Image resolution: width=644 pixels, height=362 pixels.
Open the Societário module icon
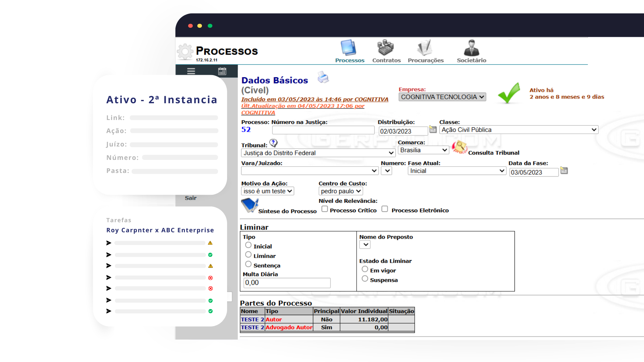[471, 48]
